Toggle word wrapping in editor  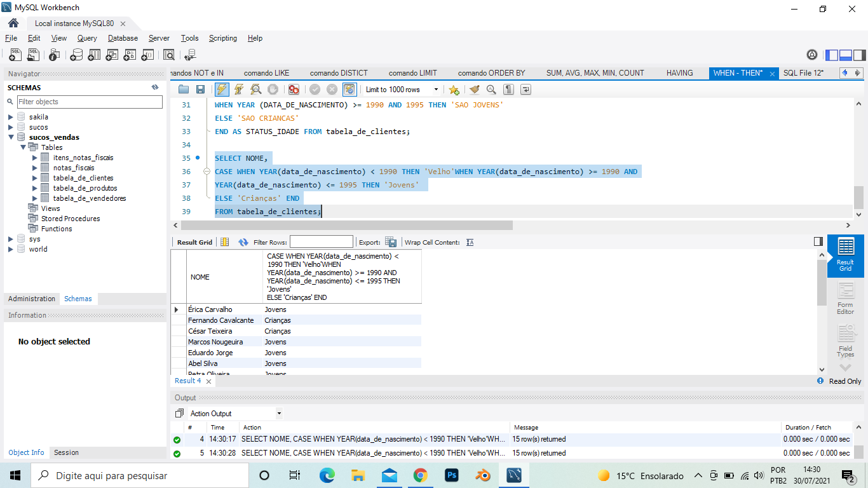pos(526,90)
